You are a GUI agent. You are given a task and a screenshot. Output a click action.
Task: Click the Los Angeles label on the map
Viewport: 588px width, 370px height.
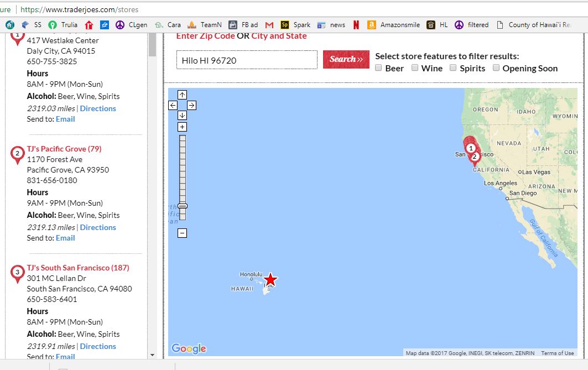(x=500, y=183)
